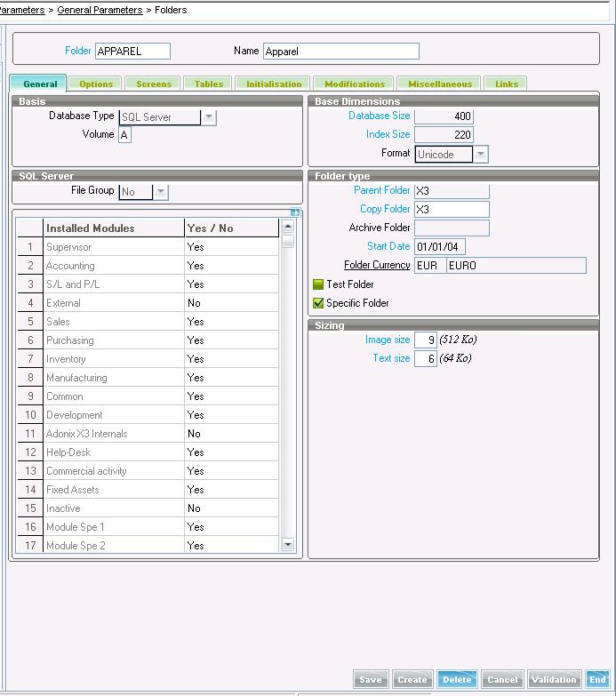
Task: Click the empty Archive Folder field
Action: click(x=452, y=228)
